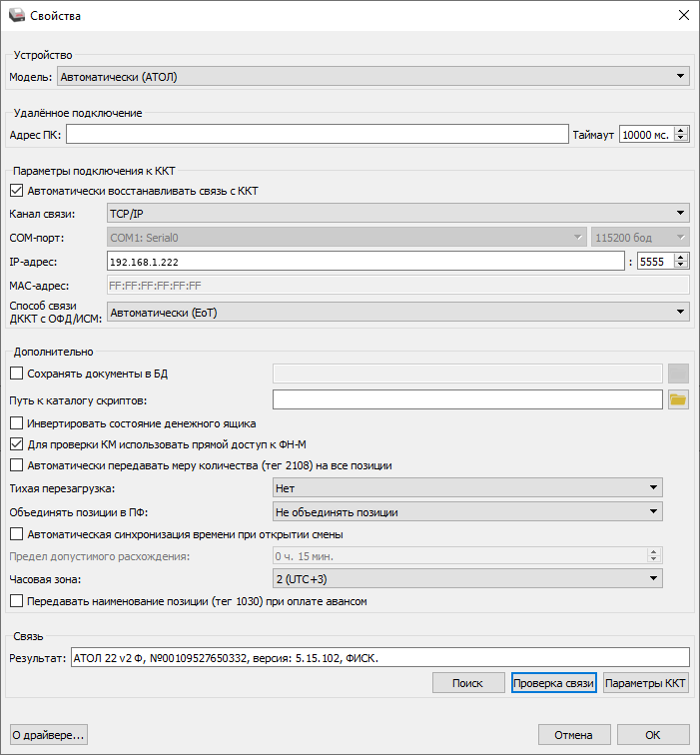Increase the Таймаут value with up arrow
The width and height of the screenshot is (700, 755).
[x=681, y=130]
